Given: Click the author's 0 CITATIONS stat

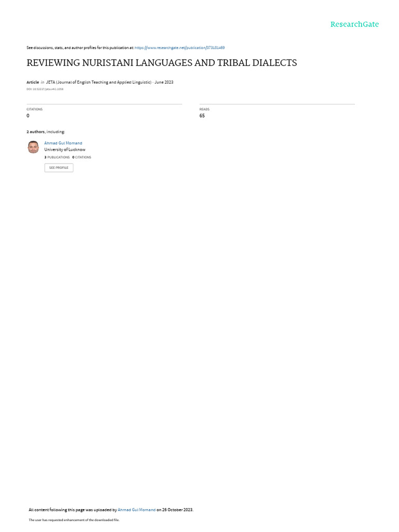Looking at the screenshot, I should coord(82,157).
